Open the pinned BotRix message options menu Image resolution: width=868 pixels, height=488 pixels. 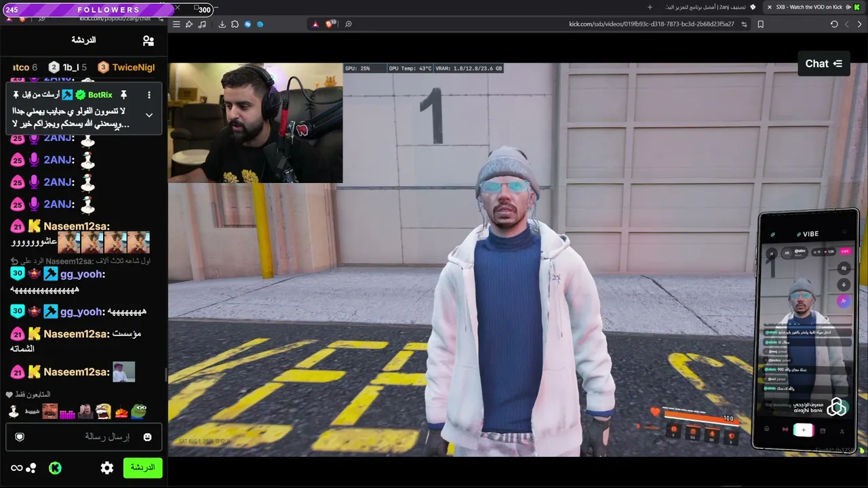pos(149,95)
